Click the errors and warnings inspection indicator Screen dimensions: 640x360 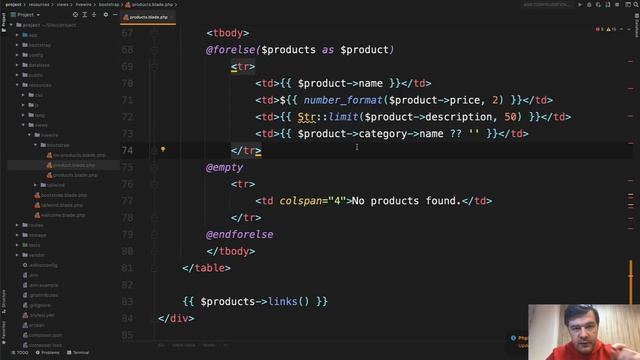coord(607,29)
